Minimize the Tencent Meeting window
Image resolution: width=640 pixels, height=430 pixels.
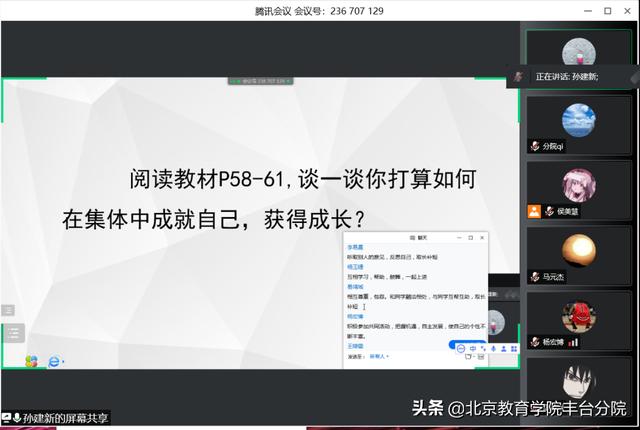(588, 11)
